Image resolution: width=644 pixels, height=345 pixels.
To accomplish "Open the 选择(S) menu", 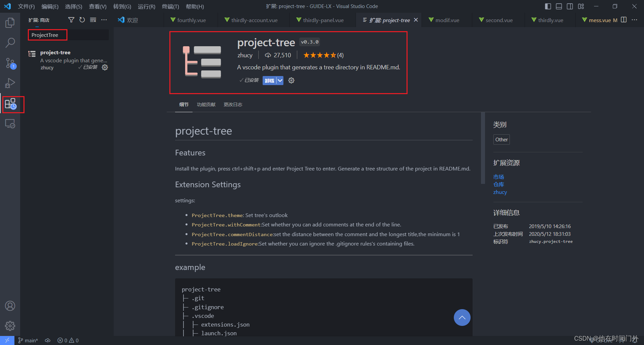I will click(73, 6).
